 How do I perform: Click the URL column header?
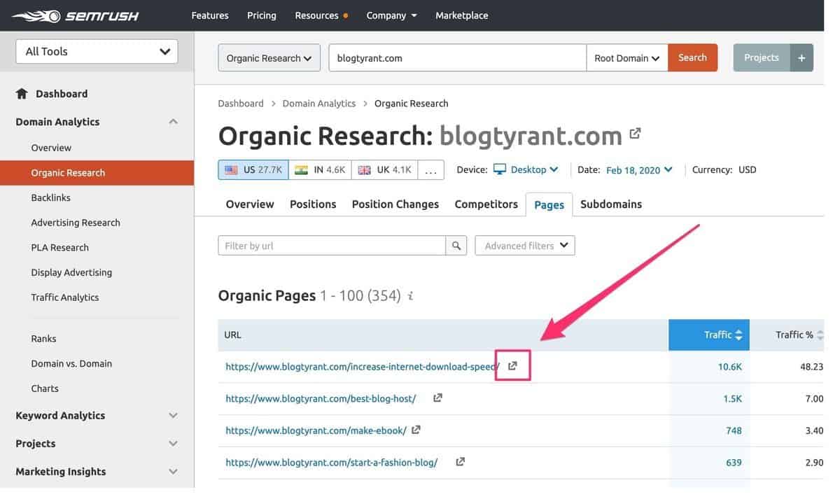[x=232, y=335]
